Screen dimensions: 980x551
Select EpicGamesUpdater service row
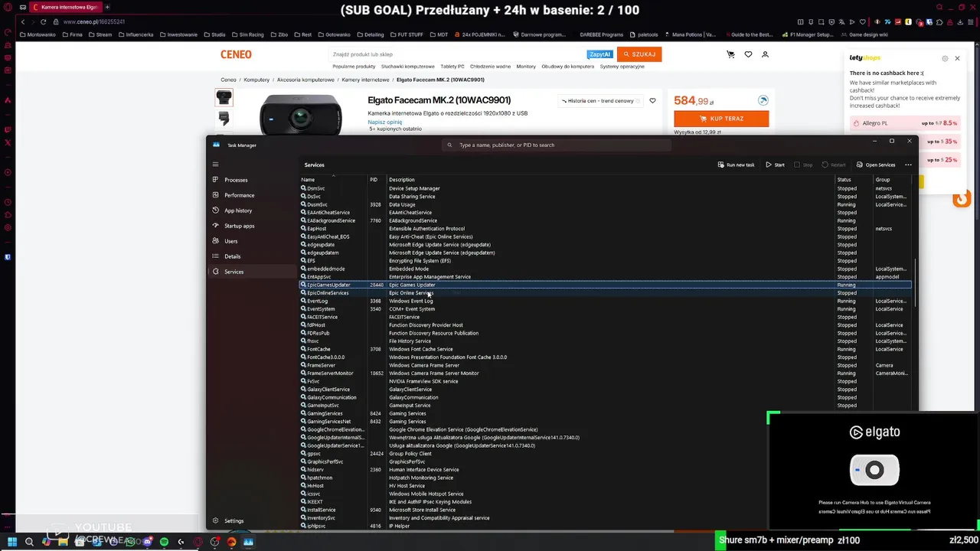(605, 285)
